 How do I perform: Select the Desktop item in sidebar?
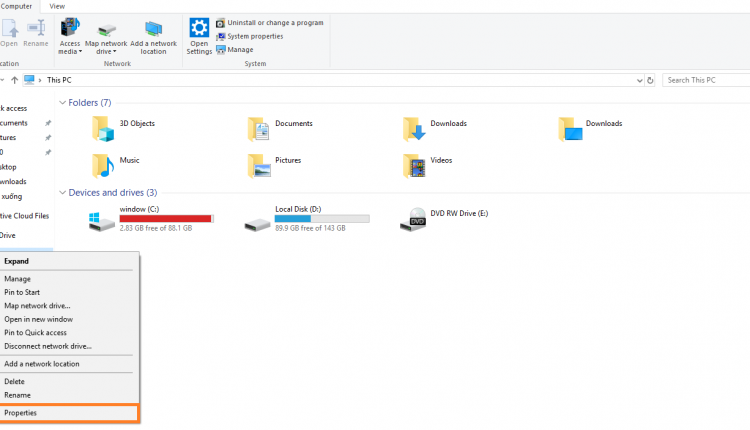point(8,167)
